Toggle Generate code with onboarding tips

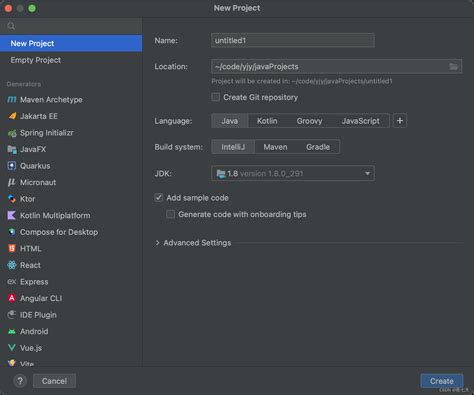click(x=170, y=214)
